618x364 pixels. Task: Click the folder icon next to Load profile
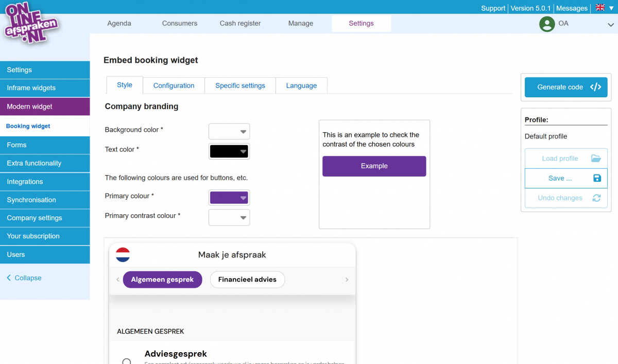coord(596,159)
